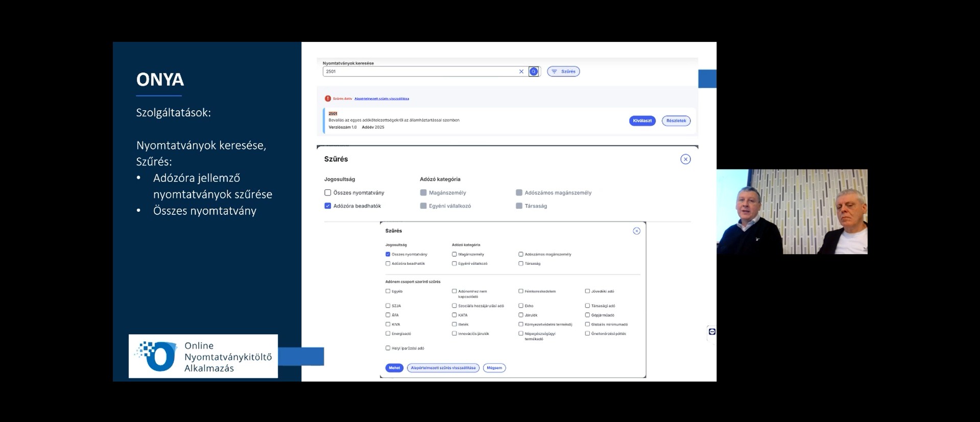Screen dimensions: 980x422
Task: Click the Online Nyomtatványkitöltő Alkalmazás logo
Action: point(203,356)
